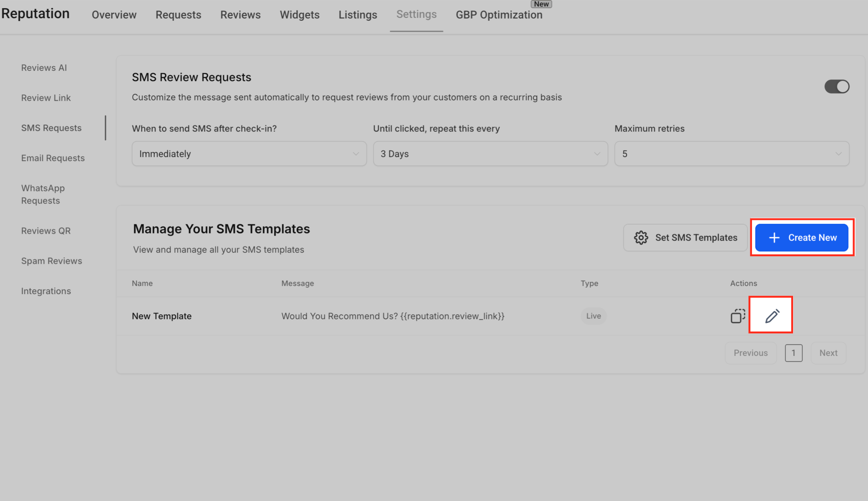The width and height of the screenshot is (868, 501).
Task: Select the Reviews QR sidebar item
Action: coord(46,231)
